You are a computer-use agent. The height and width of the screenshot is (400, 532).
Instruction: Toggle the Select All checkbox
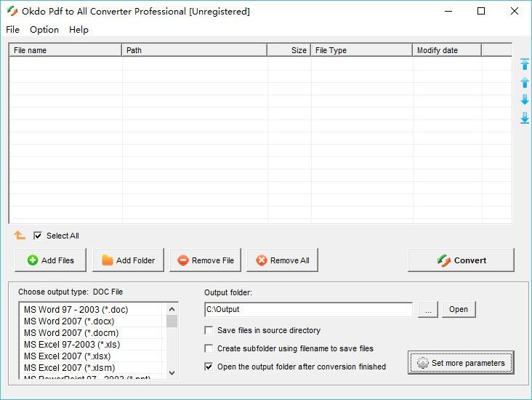point(38,236)
